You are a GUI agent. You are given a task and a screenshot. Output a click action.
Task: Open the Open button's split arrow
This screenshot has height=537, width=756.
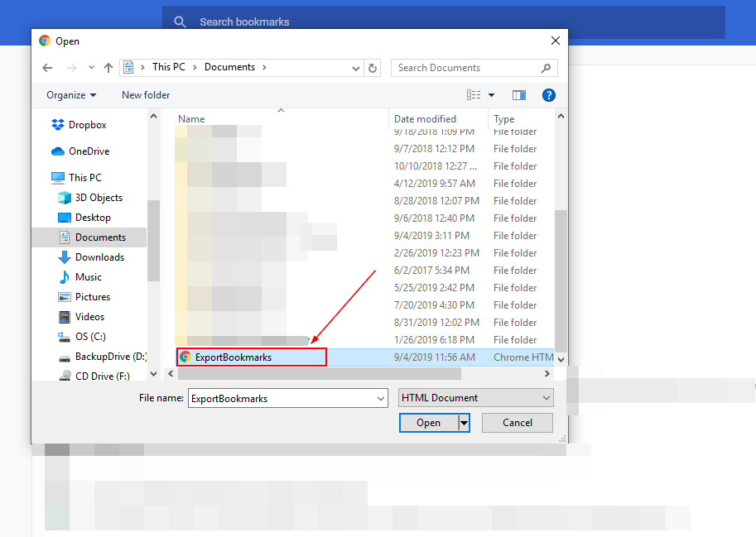tap(464, 423)
